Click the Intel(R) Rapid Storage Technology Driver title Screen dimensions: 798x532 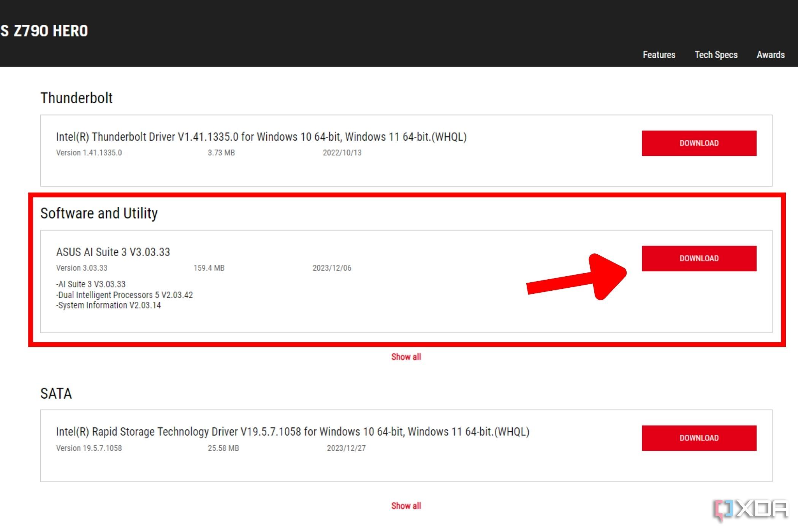[x=293, y=432]
